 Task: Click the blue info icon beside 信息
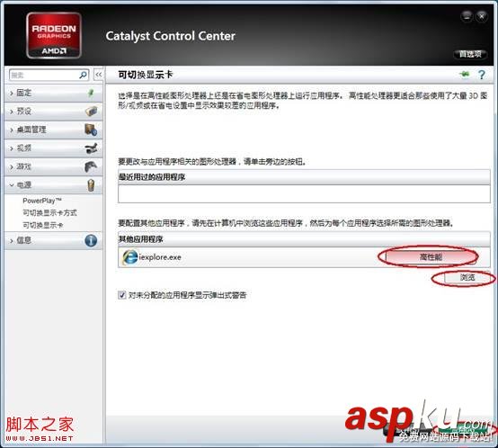tap(91, 240)
